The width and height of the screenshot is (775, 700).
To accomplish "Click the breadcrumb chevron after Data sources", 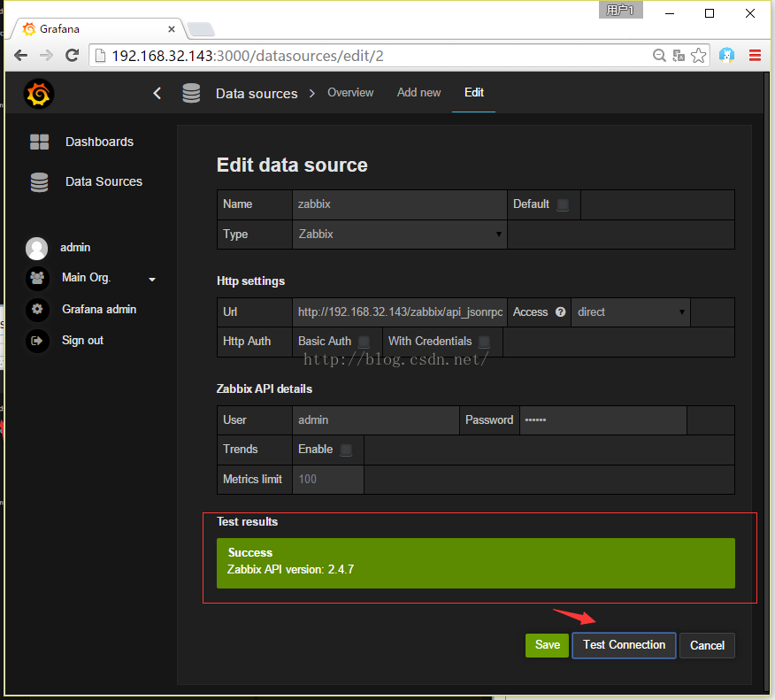I will (x=312, y=94).
